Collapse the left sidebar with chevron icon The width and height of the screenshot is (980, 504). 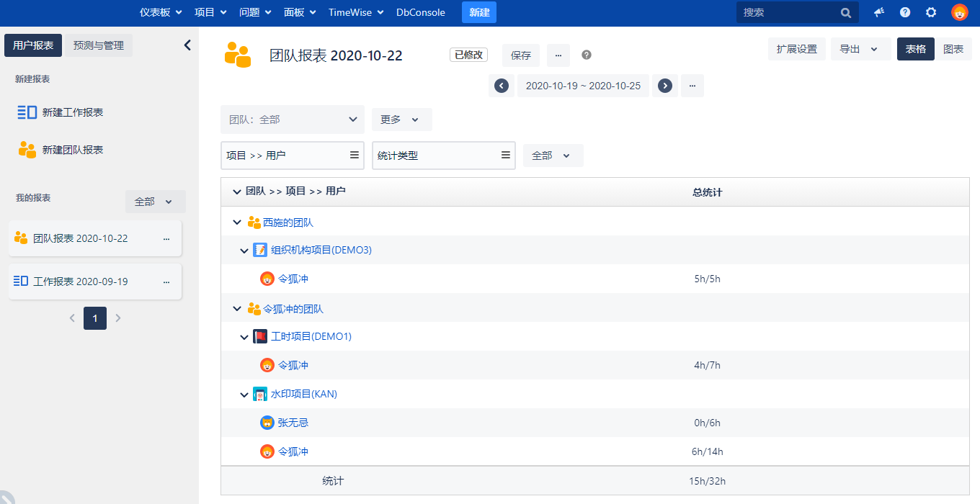(x=187, y=45)
